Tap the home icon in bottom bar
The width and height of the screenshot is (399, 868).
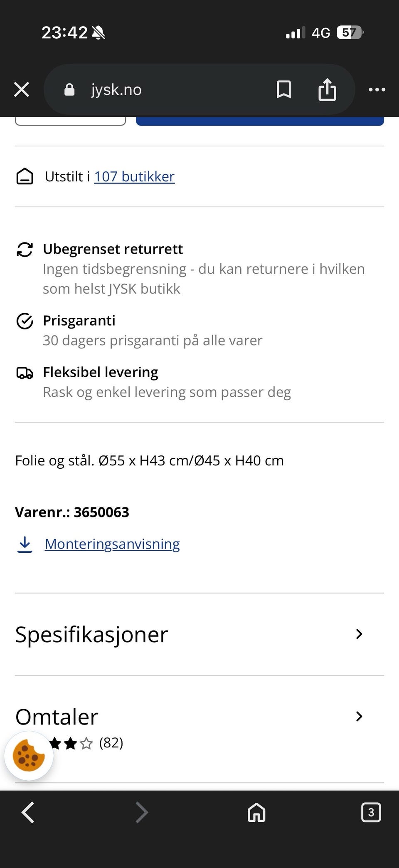point(256,812)
